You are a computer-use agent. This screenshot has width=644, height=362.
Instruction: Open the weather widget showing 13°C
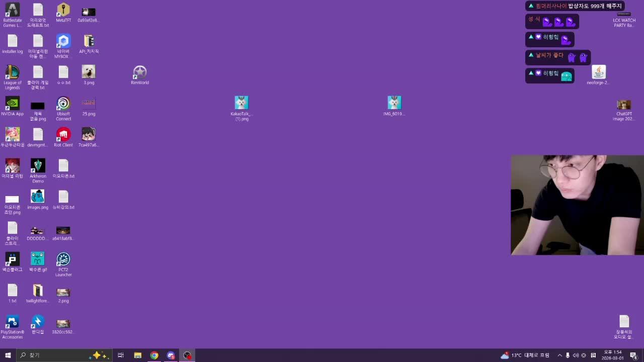click(x=525, y=355)
